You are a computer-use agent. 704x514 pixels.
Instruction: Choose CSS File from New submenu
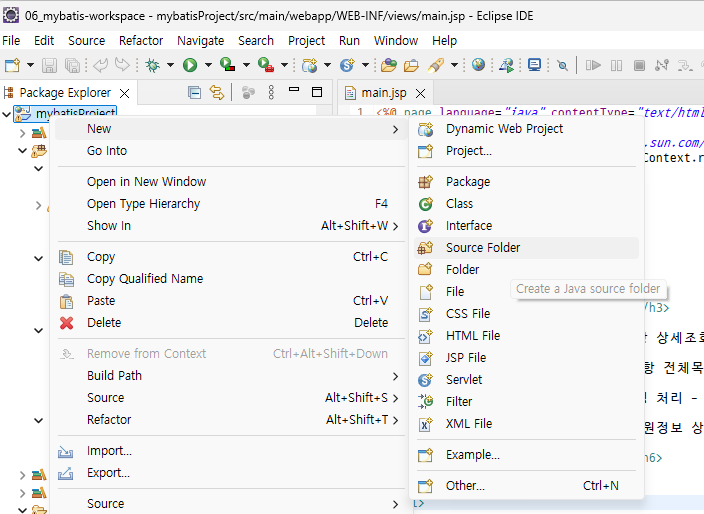coord(526,314)
